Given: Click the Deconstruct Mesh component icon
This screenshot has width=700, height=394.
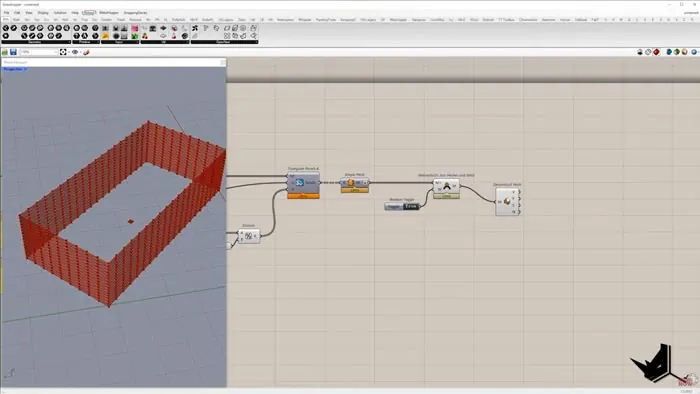Looking at the screenshot, I should tap(507, 202).
